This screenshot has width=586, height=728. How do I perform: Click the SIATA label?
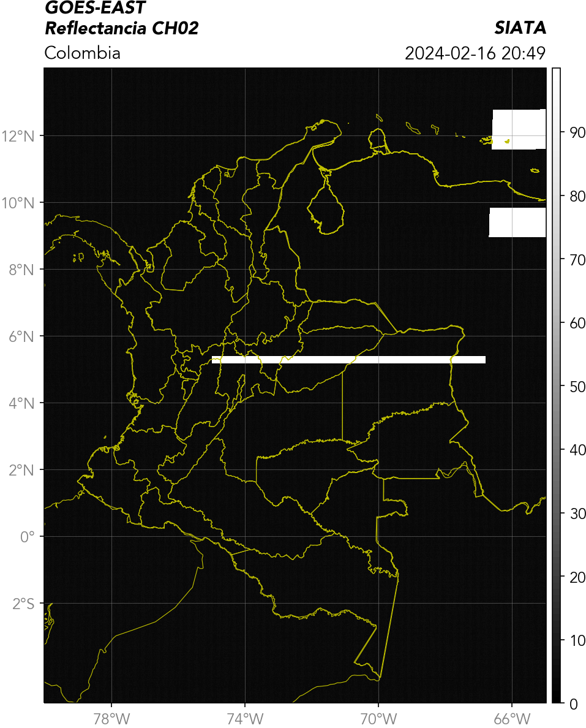pos(520,28)
